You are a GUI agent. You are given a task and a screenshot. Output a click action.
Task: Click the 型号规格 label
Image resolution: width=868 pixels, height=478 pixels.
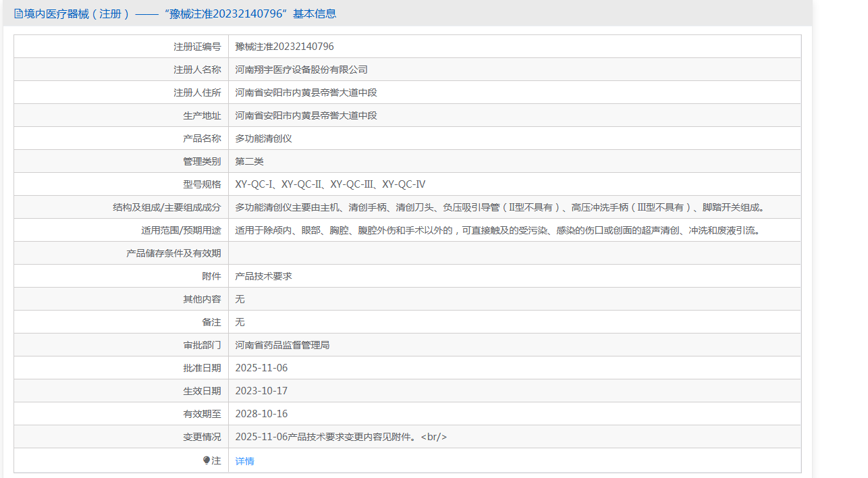(202, 184)
